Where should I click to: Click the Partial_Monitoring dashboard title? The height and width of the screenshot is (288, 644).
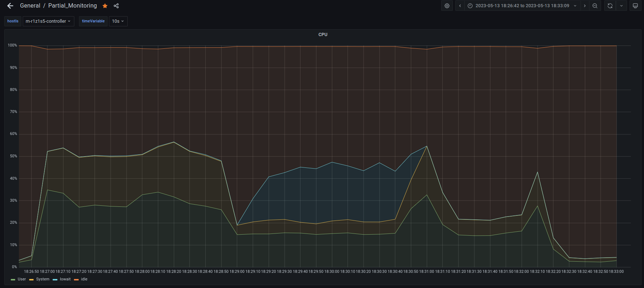pyautogui.click(x=73, y=6)
